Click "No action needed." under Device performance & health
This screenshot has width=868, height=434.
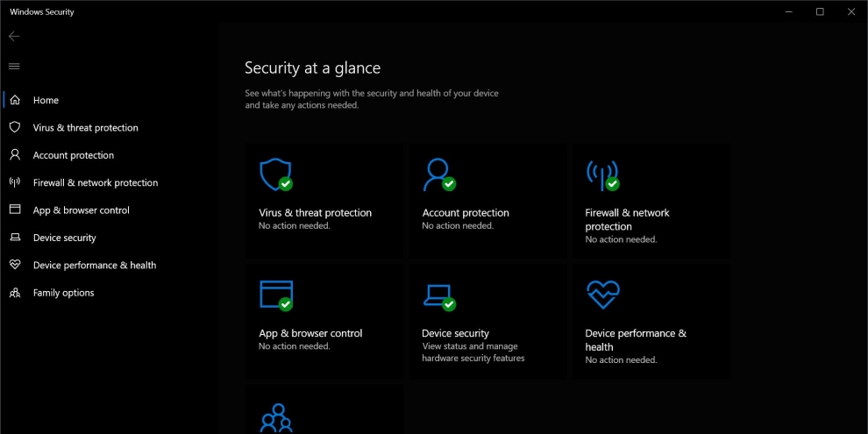(621, 359)
